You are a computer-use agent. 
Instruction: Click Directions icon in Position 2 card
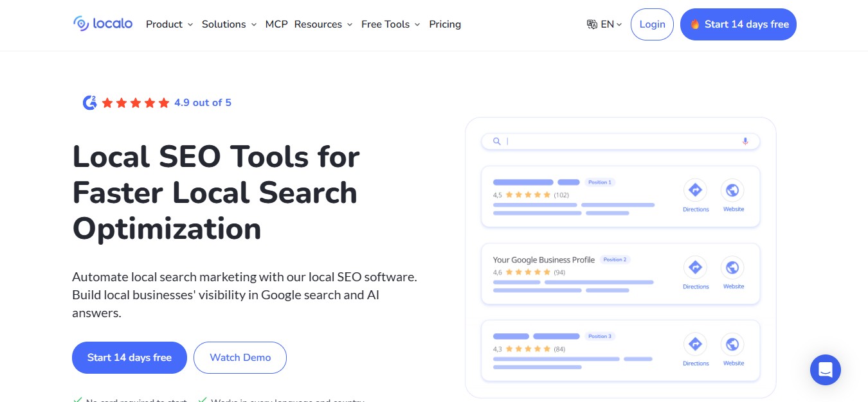coord(695,267)
